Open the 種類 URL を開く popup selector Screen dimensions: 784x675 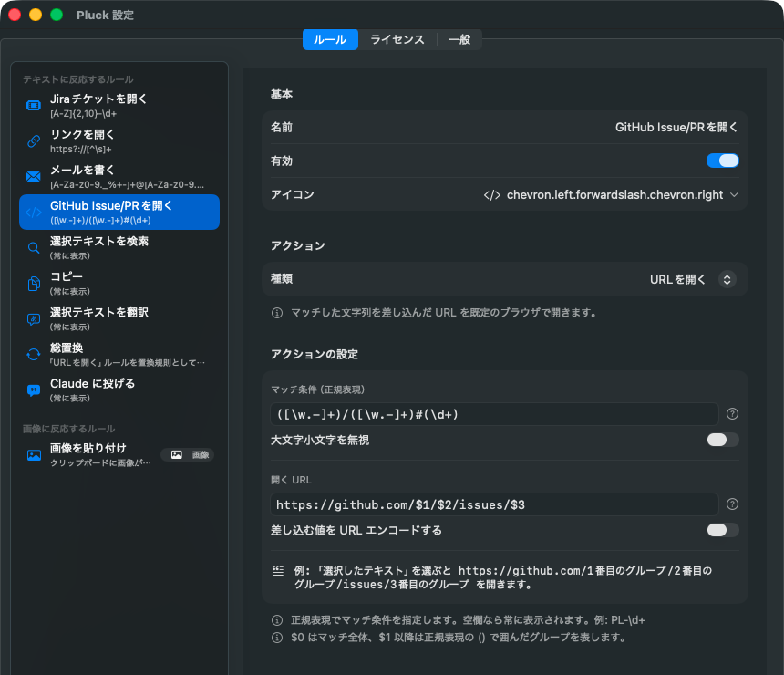click(727, 279)
